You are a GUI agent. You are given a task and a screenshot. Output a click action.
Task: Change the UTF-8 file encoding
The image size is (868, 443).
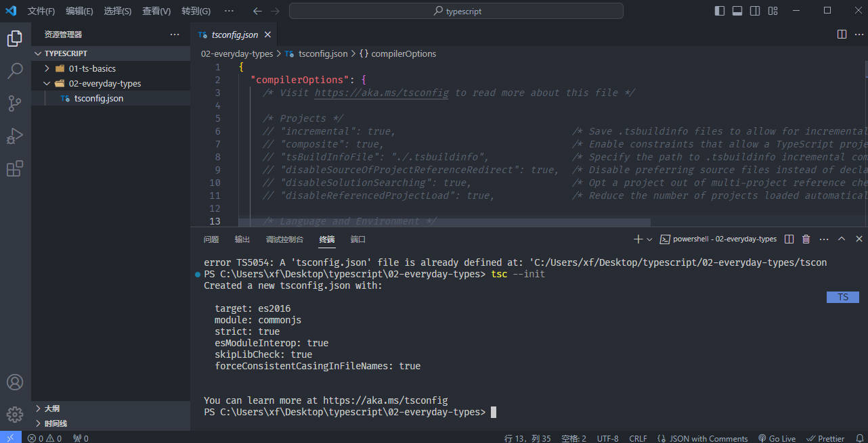click(607, 438)
